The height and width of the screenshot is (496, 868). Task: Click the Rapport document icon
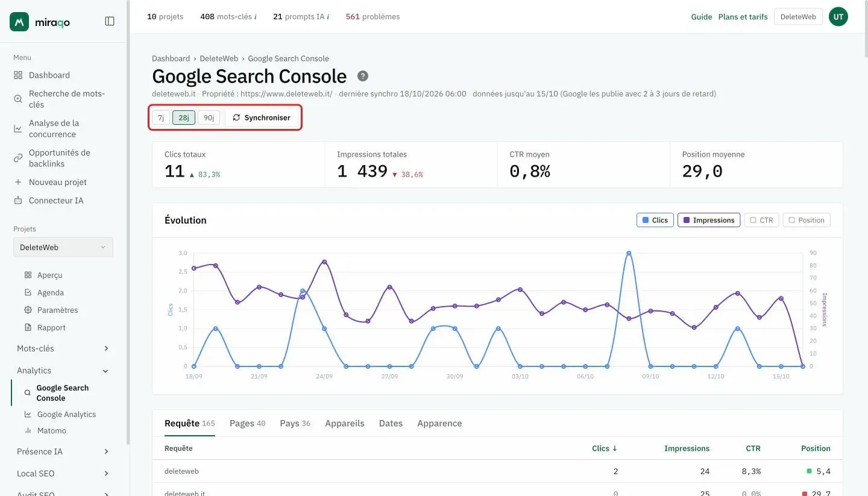pyautogui.click(x=28, y=327)
